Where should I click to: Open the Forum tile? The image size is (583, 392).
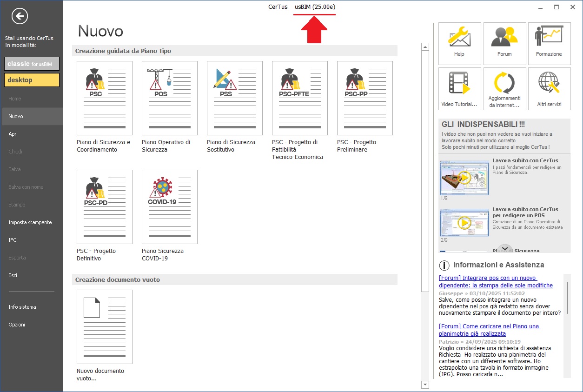tap(504, 43)
